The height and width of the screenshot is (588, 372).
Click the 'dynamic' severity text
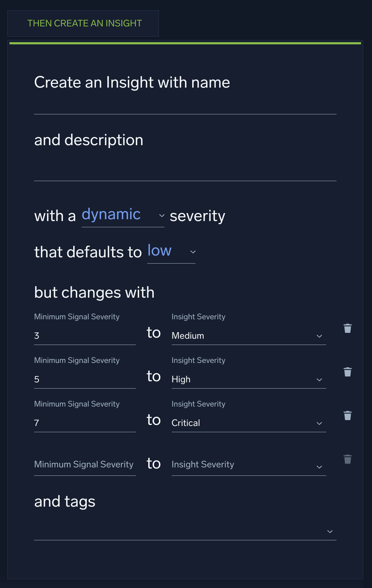click(x=111, y=214)
